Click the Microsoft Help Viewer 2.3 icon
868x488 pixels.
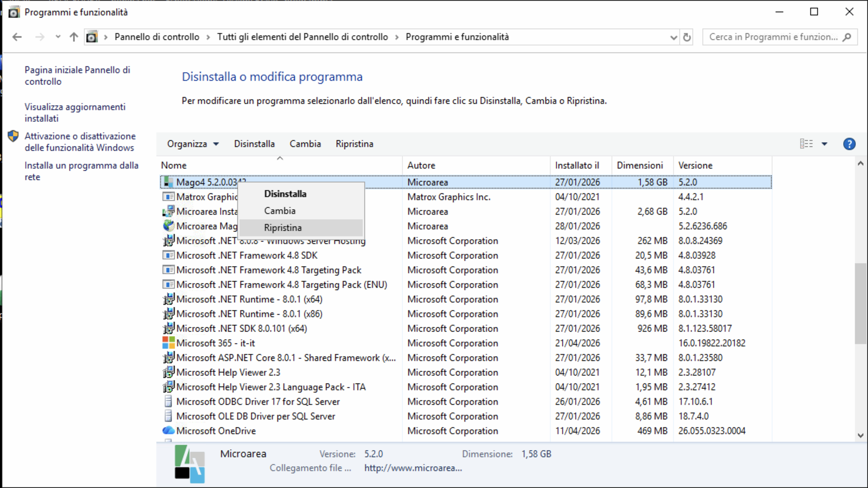click(x=168, y=372)
